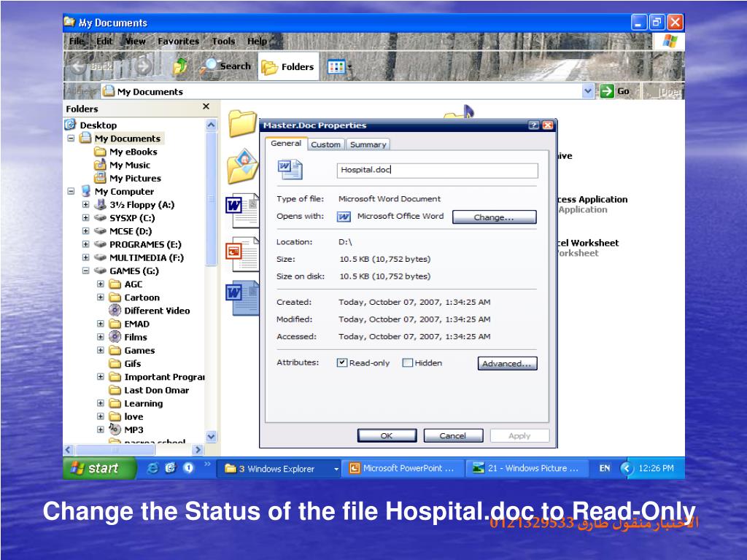Image resolution: width=747 pixels, height=560 pixels.
Task: Expand the AGC folder node
Action: (101, 284)
